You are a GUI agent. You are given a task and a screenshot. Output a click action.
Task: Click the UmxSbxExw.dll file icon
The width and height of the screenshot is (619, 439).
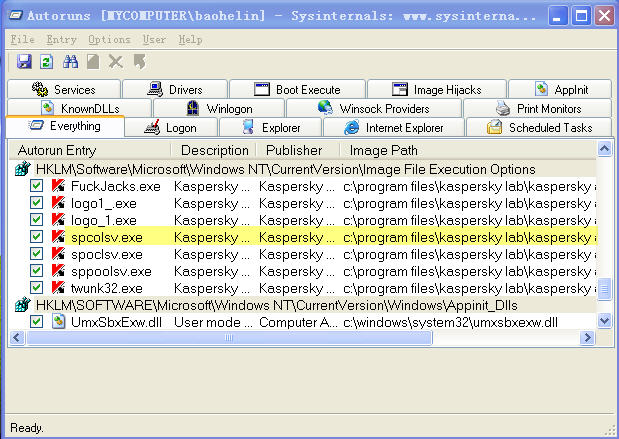point(58,322)
